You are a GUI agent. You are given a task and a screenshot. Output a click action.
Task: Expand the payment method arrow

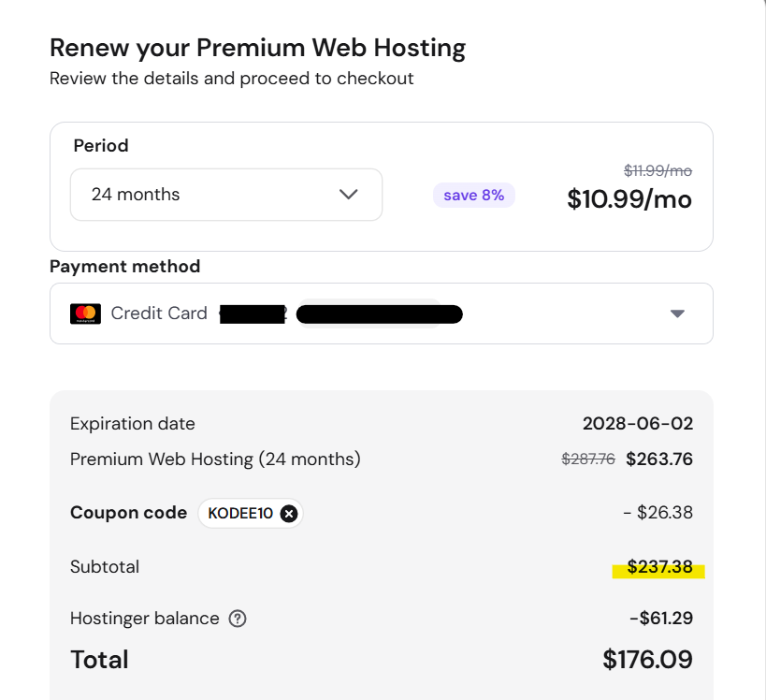pyautogui.click(x=678, y=314)
